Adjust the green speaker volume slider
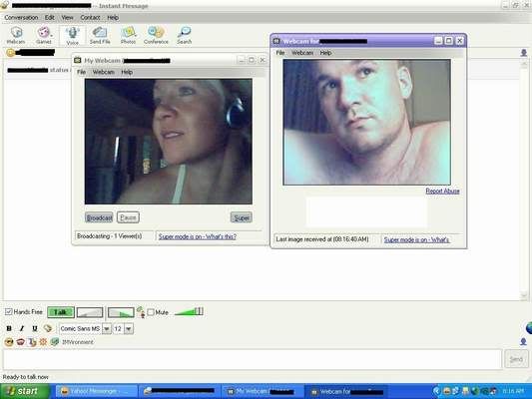Viewport: 532px width, 399px height. click(189, 311)
